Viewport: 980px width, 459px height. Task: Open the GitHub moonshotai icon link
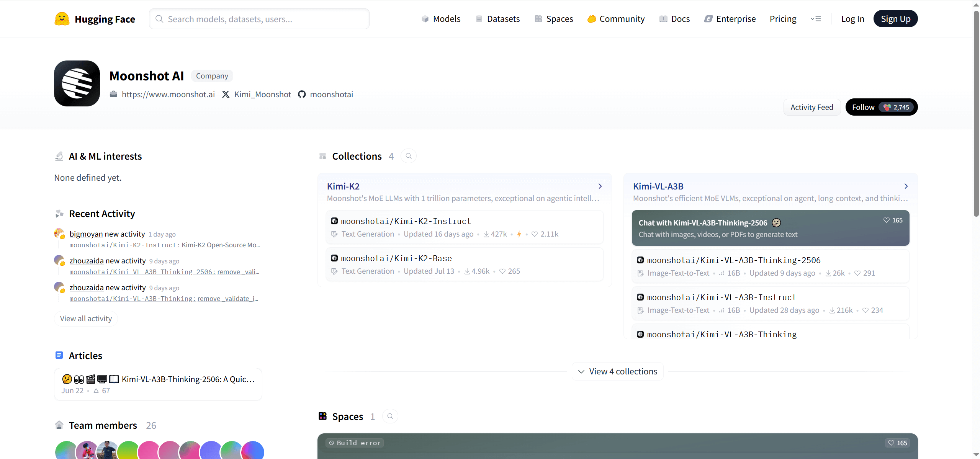(x=302, y=94)
